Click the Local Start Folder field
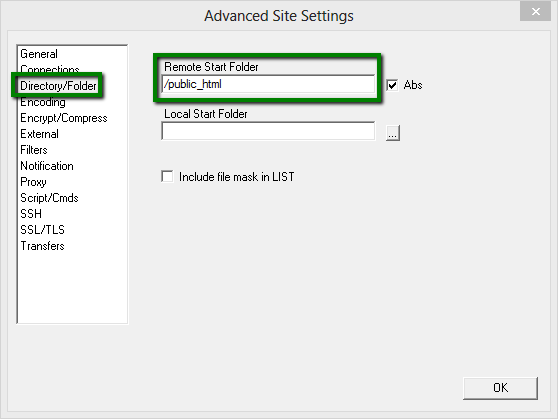Viewport: 558px width, 419px height. pyautogui.click(x=268, y=131)
